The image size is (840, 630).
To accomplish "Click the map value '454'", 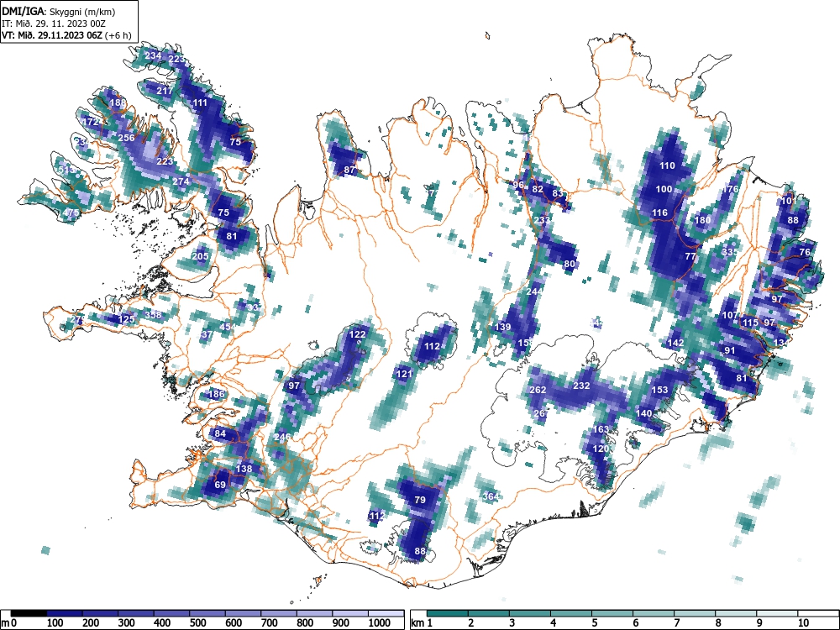I will click(x=228, y=327).
